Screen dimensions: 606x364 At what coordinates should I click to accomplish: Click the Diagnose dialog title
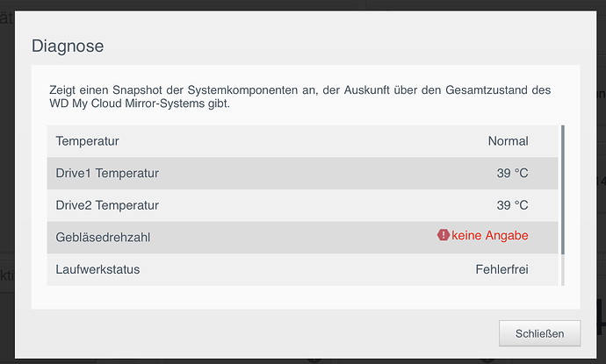pos(68,46)
